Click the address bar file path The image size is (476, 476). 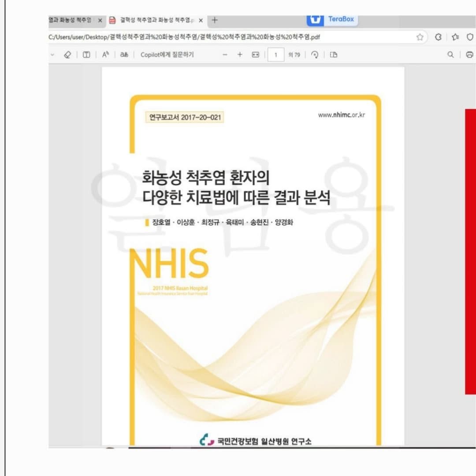tap(184, 37)
